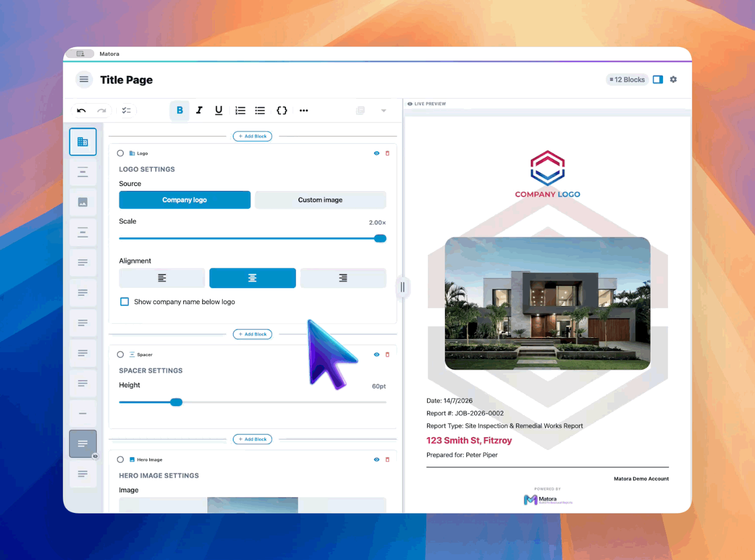
Task: Click the Report Type line in preview
Action: (505, 426)
